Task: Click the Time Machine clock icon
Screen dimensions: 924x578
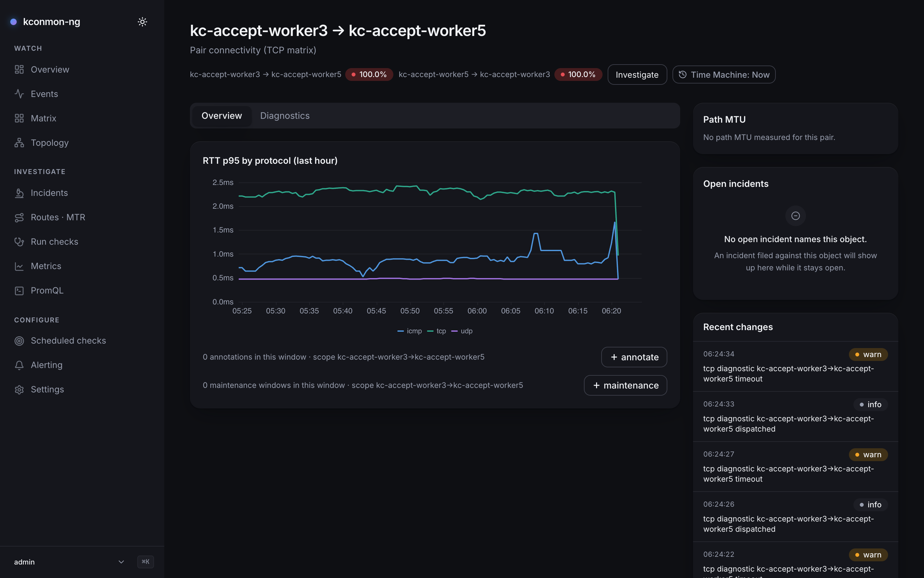Action: tap(683, 74)
